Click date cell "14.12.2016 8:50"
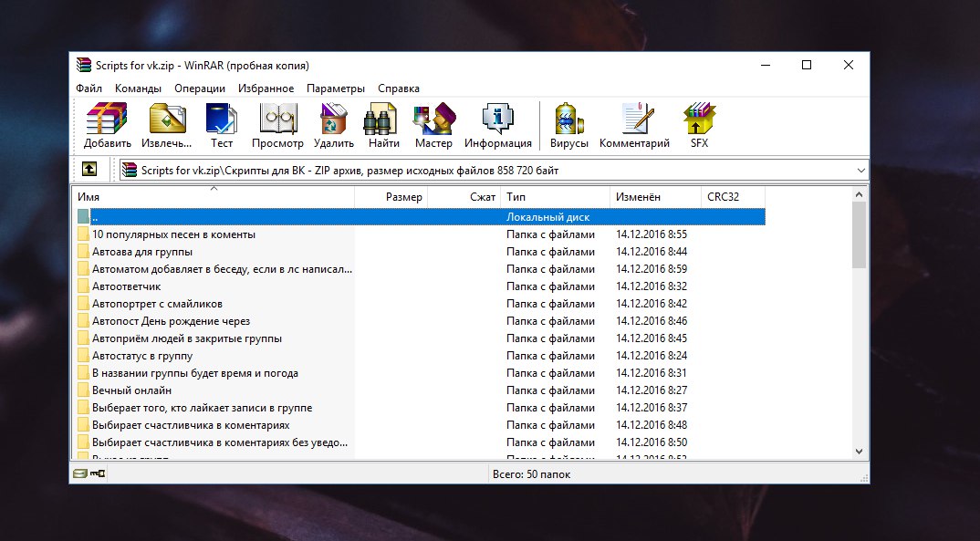 [652, 442]
